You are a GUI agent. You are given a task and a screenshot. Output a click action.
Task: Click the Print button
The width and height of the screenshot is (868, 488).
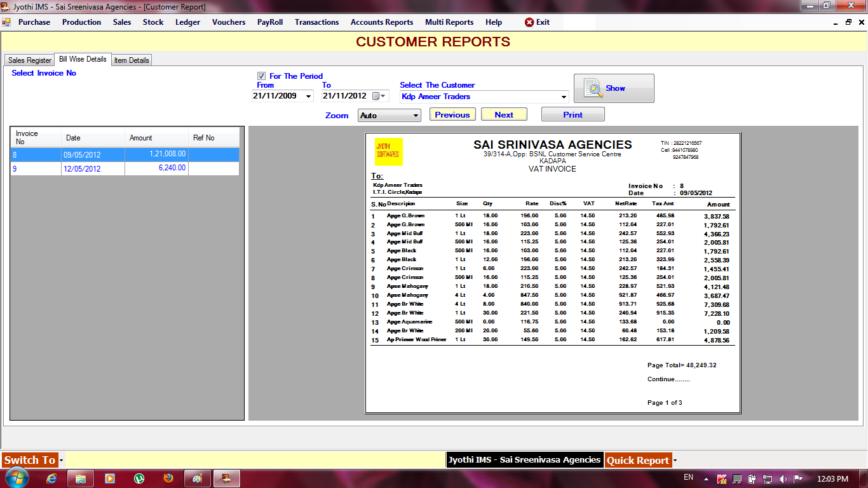573,114
